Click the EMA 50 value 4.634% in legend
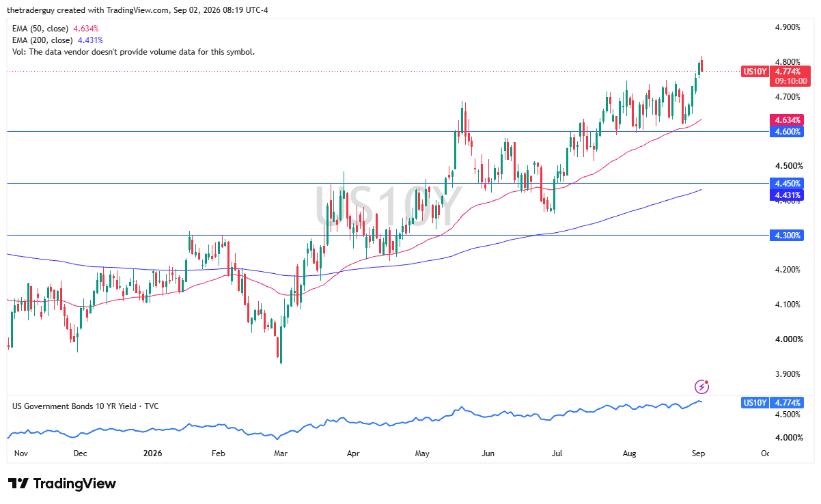821x504 pixels. [x=87, y=29]
